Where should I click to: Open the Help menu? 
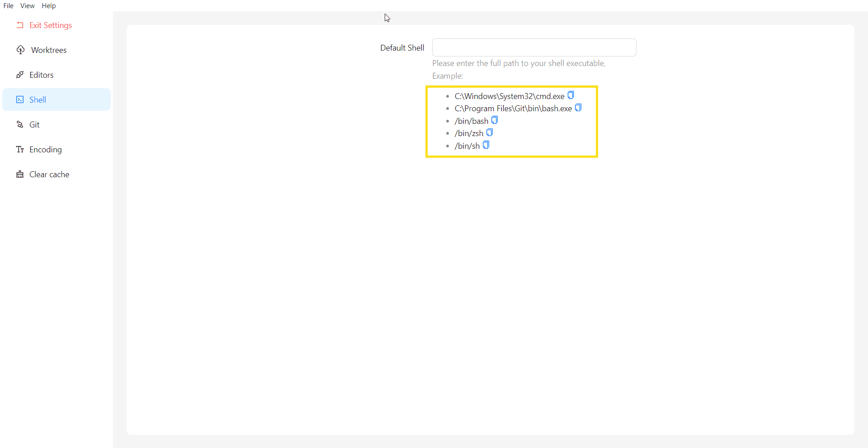pos(48,5)
